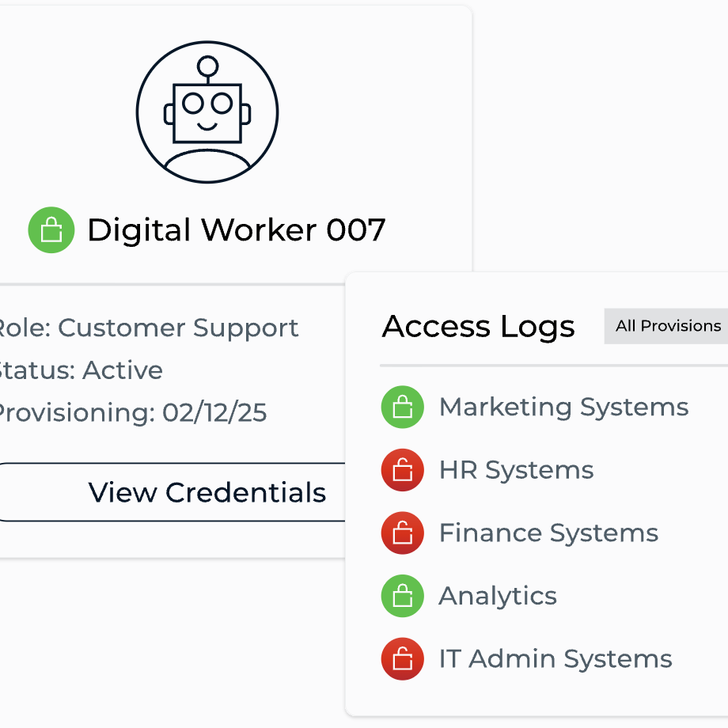
Task: Click the Role: Customer Support field
Action: 147,328
